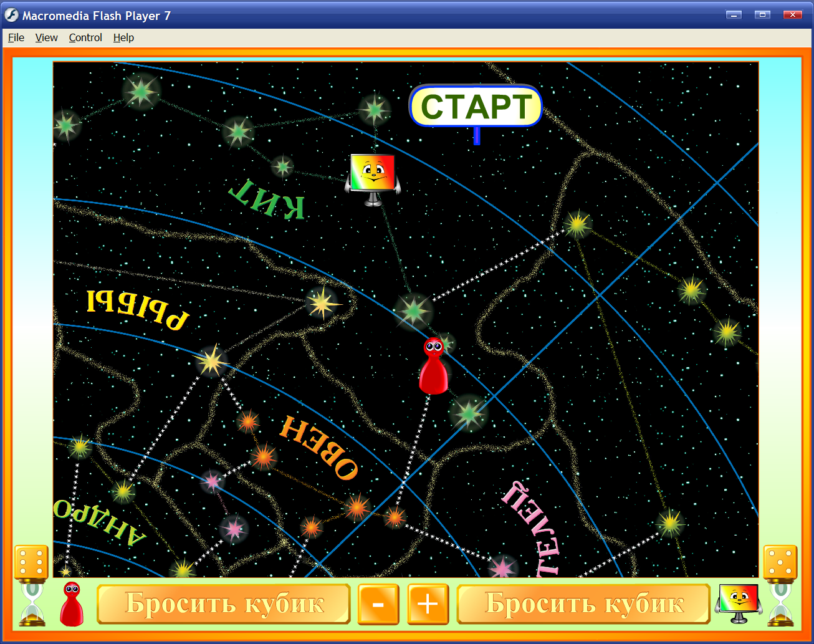Select the monitor character piece on the map
Screen dimensions: 814x644
(373, 180)
